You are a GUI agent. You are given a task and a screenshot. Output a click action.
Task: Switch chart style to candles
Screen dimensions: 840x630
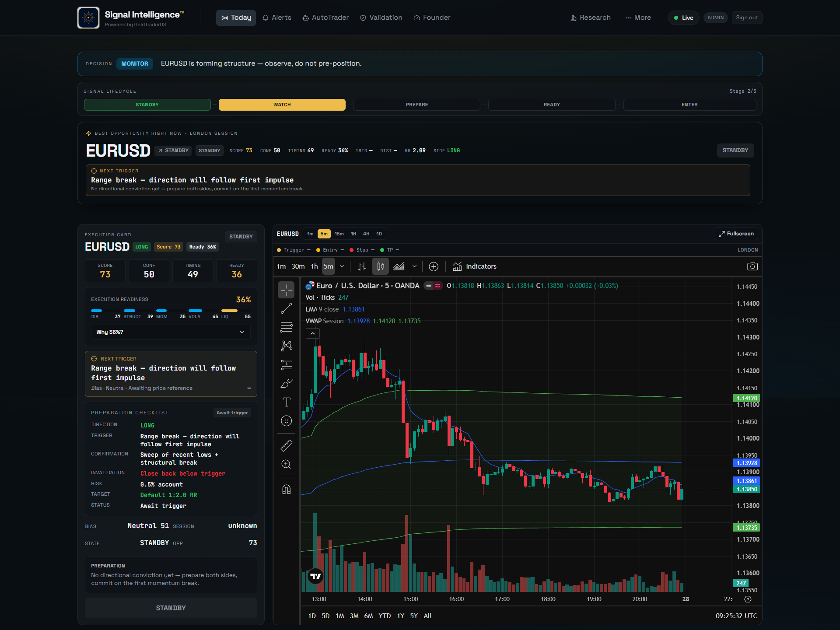(381, 266)
